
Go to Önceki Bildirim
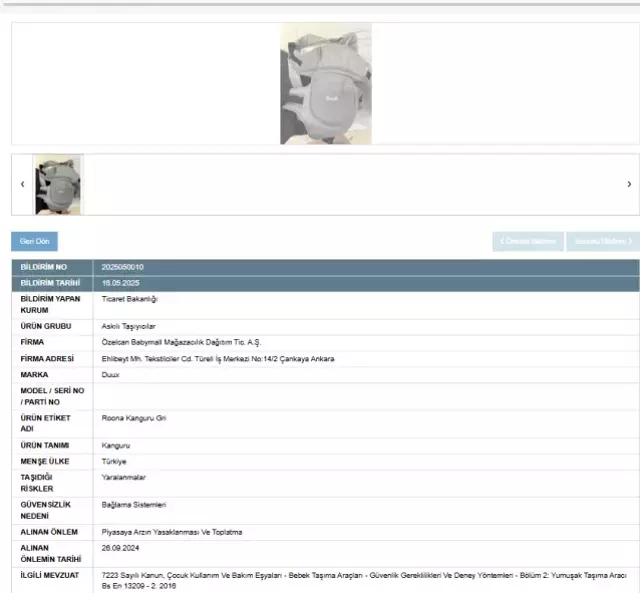pos(528,241)
